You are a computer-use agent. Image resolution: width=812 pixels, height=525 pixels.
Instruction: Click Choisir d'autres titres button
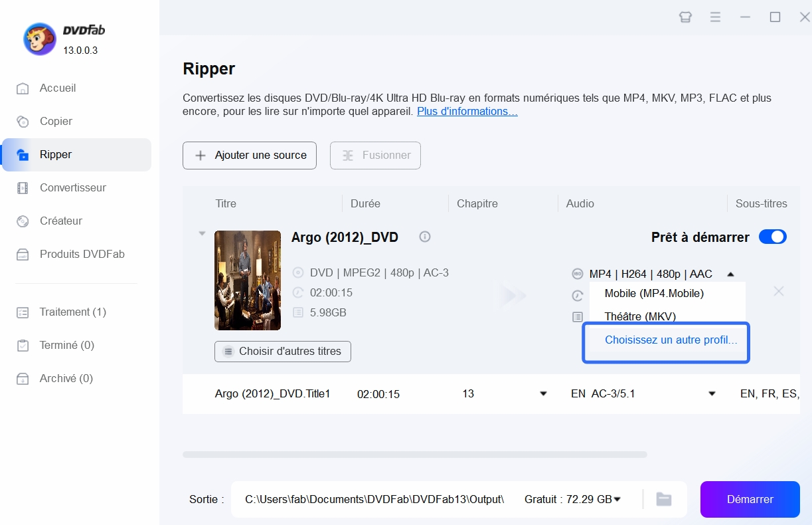pyautogui.click(x=283, y=352)
